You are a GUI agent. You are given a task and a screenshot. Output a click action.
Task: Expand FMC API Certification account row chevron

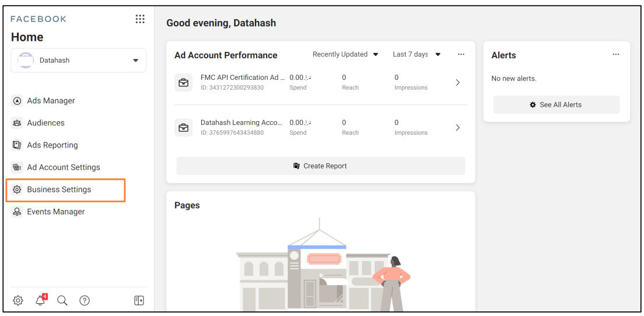point(458,82)
